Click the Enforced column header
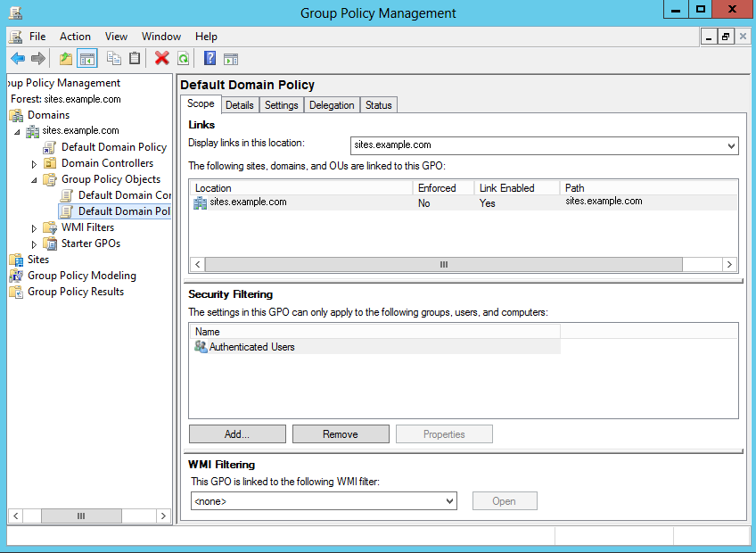The height and width of the screenshot is (553, 756). (443, 187)
